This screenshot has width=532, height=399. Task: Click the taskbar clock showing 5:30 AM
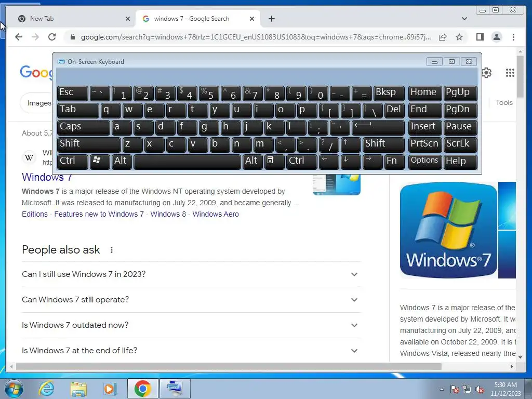506,389
